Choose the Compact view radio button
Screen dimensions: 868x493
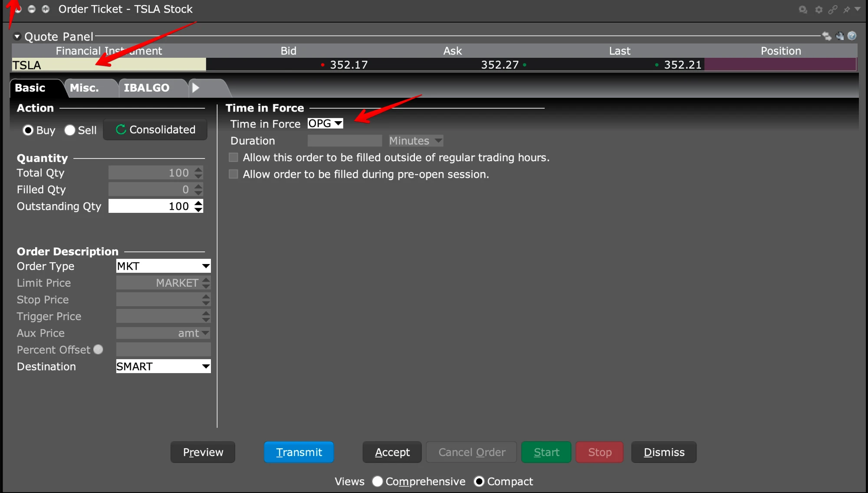(x=479, y=481)
